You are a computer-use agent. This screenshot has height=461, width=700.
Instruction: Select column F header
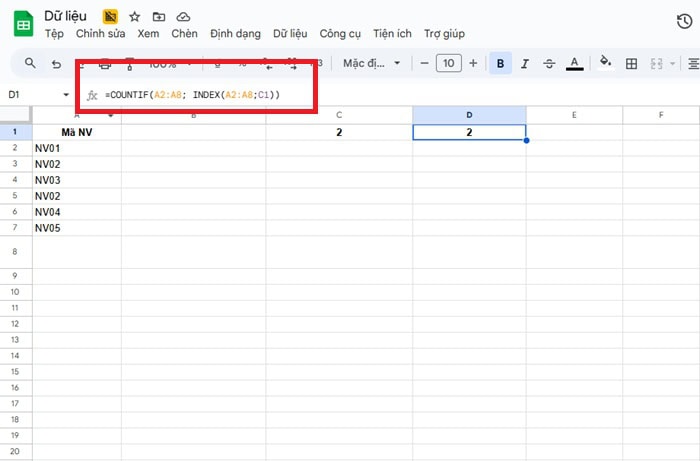tap(661, 115)
